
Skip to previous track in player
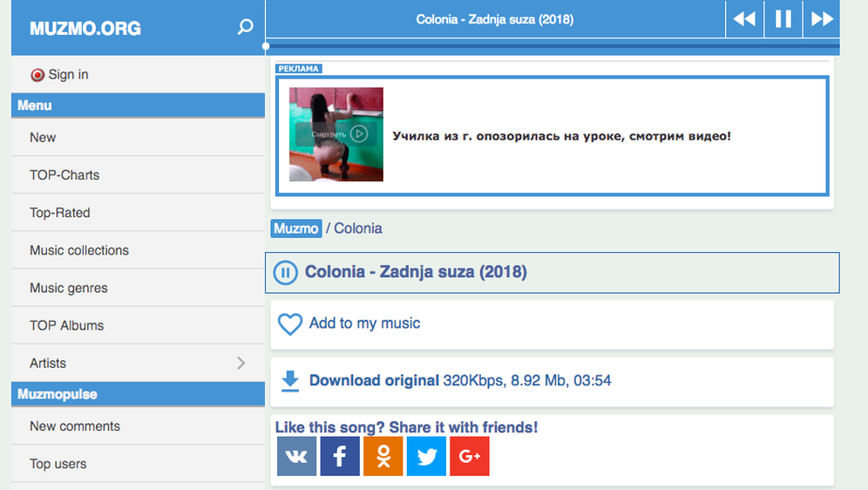click(744, 19)
